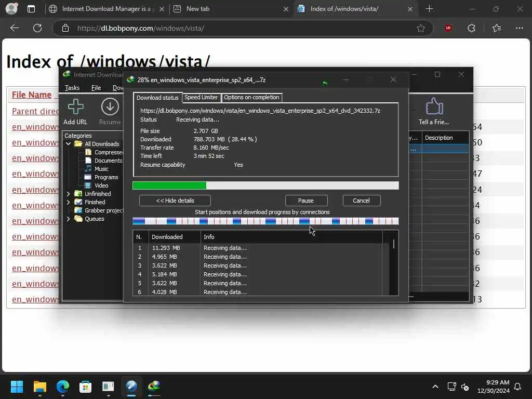This screenshot has height=399, width=532.
Task: Open the Windows Start menu
Action: (x=17, y=387)
